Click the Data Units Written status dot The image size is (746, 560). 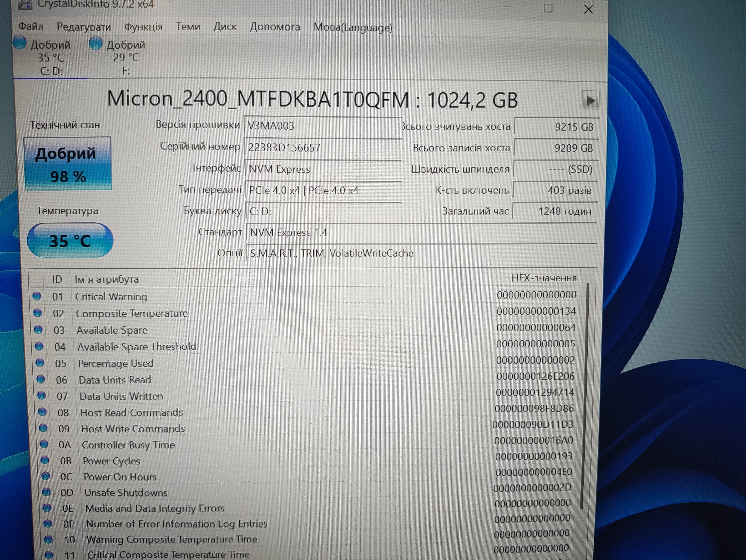41,395
